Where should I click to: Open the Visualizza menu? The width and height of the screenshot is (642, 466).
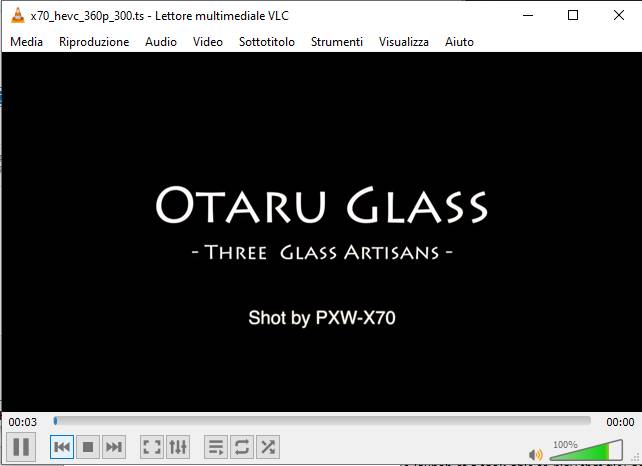click(404, 42)
